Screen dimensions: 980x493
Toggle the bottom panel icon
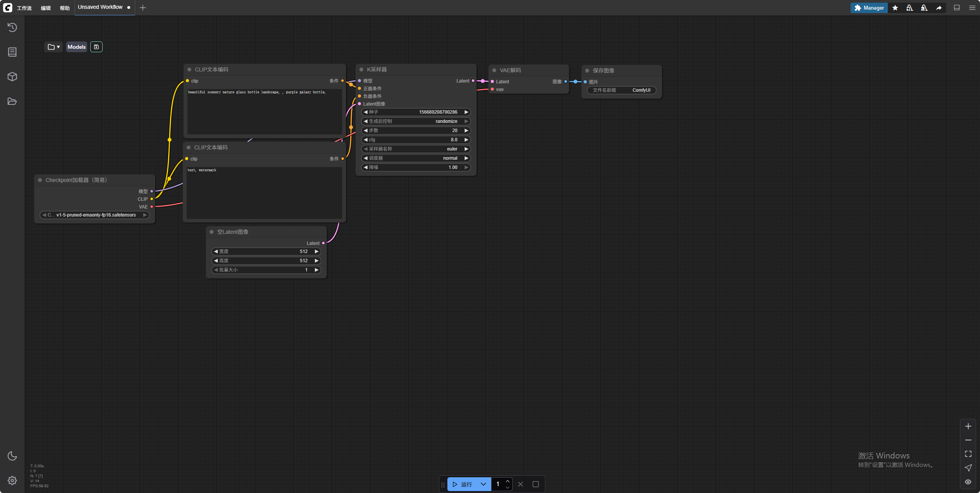tap(957, 8)
